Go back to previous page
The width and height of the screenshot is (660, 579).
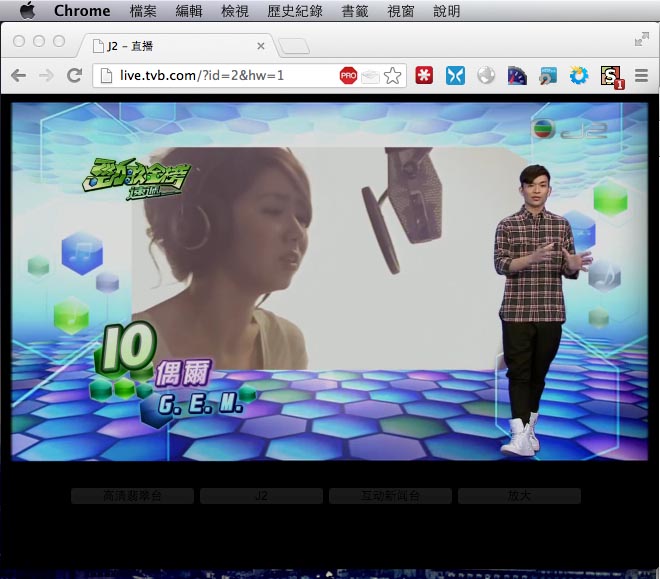[19, 76]
